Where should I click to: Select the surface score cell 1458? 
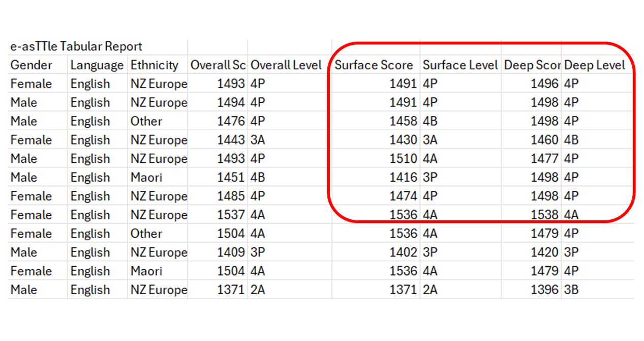pyautogui.click(x=403, y=122)
